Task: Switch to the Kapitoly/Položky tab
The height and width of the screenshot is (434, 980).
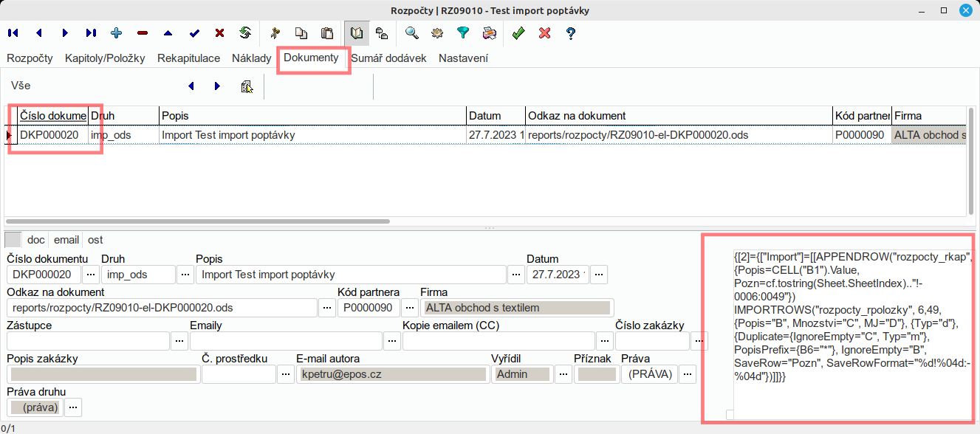Action: click(105, 58)
